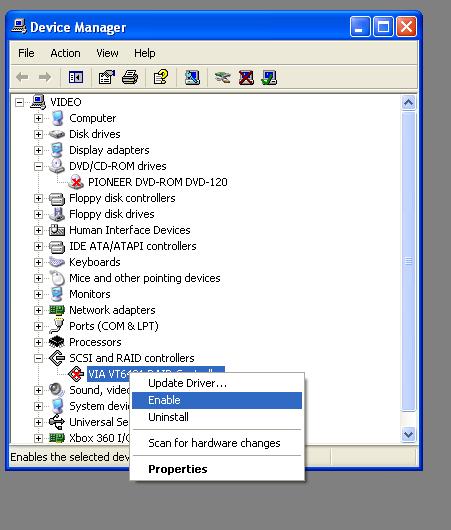
Task: Select Floppy disk drives label
Action: coord(112,214)
